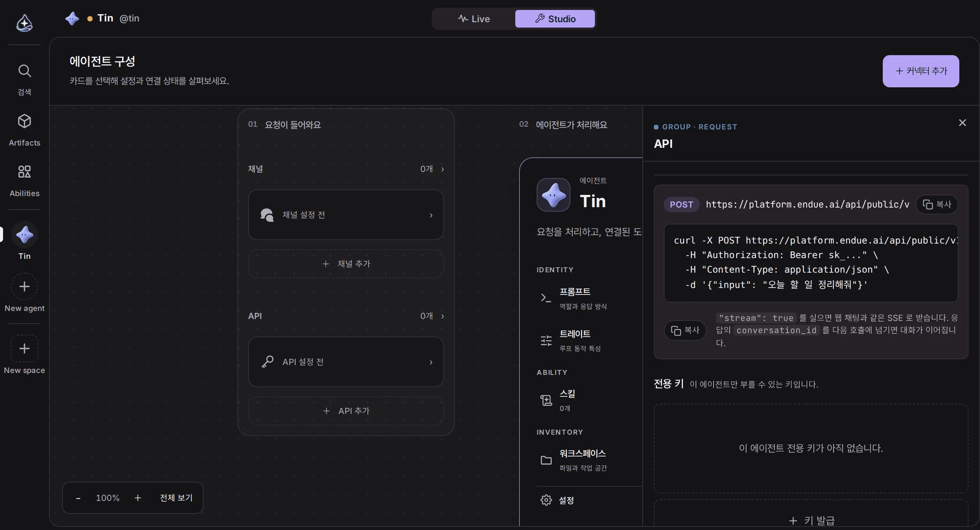Open the 채널 설정 전 card

pos(346,215)
